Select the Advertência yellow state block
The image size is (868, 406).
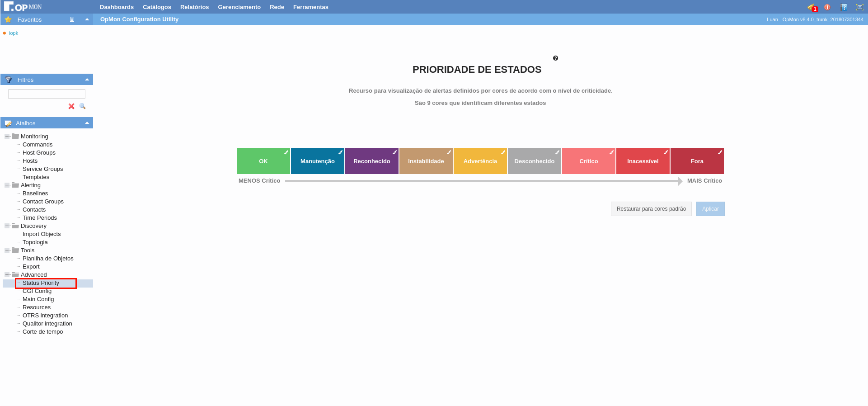click(x=480, y=161)
